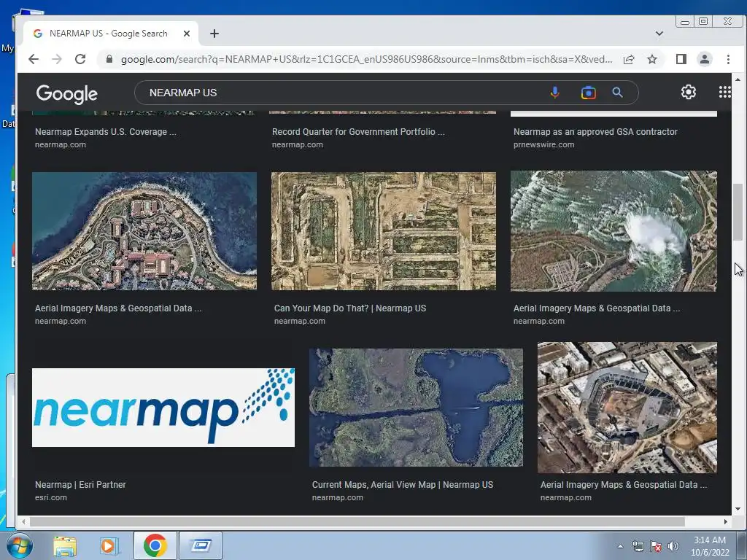This screenshot has width=747, height=560.
Task: Open the stadium construction aerial thumbnail
Action: [627, 407]
